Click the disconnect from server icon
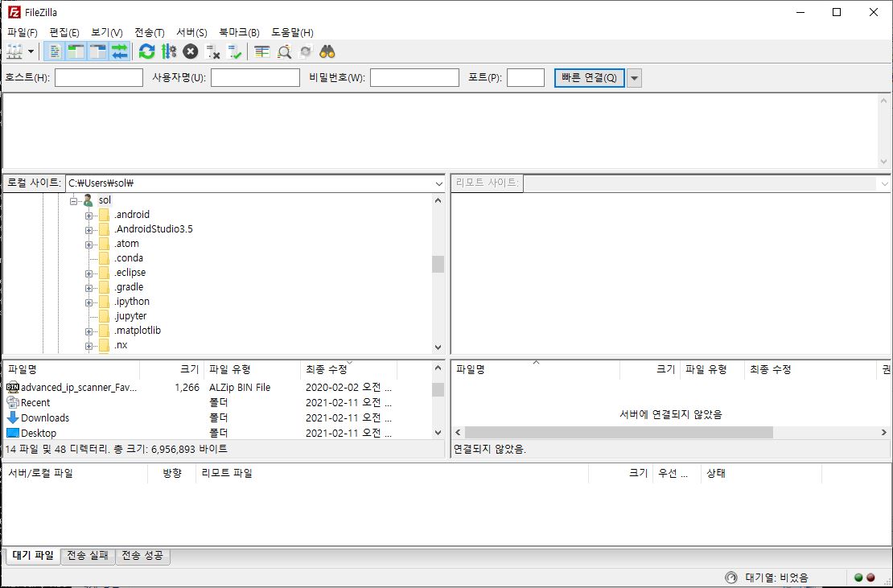Viewport: 893px width, 588px height. (213, 51)
